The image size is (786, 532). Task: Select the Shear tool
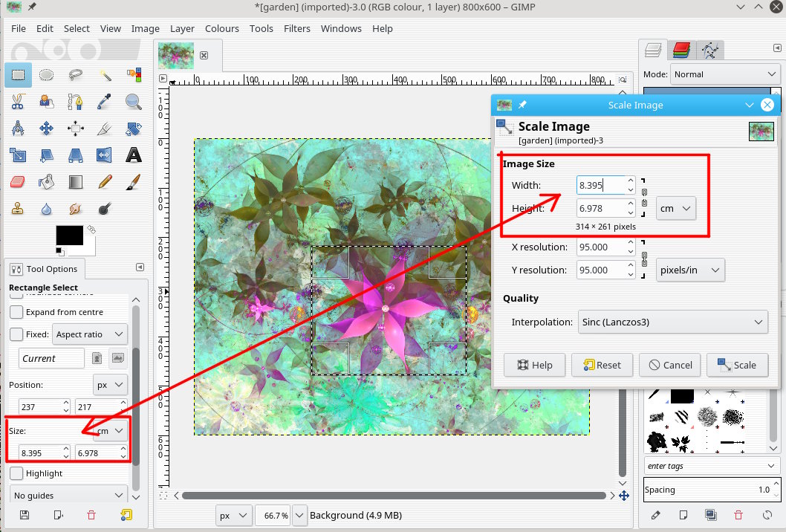coord(47,155)
